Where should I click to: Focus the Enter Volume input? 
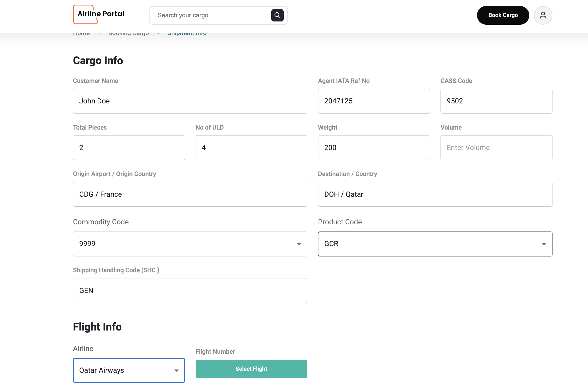pyautogui.click(x=496, y=148)
